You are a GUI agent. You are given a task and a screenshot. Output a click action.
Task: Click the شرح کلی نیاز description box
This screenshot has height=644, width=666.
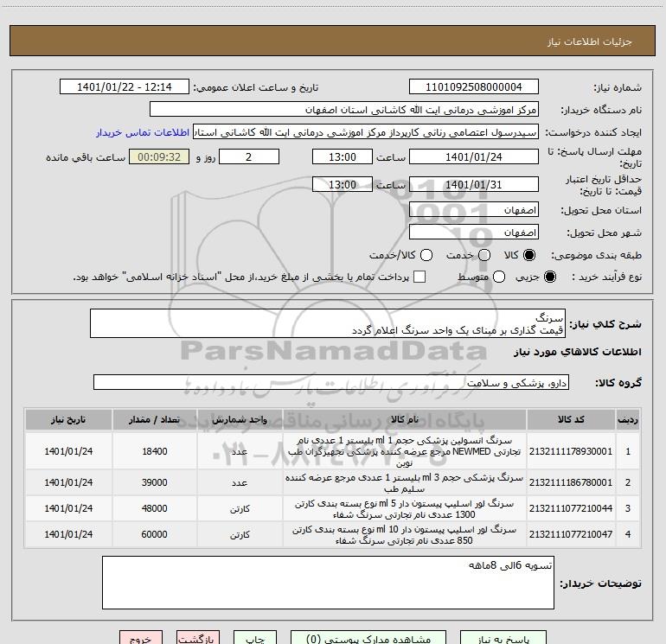coord(328,324)
